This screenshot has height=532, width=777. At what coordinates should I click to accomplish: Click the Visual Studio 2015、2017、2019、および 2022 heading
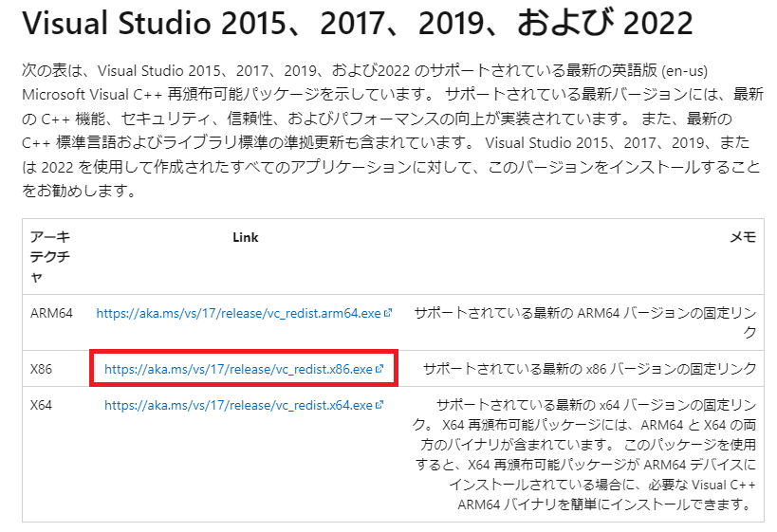[x=358, y=23]
